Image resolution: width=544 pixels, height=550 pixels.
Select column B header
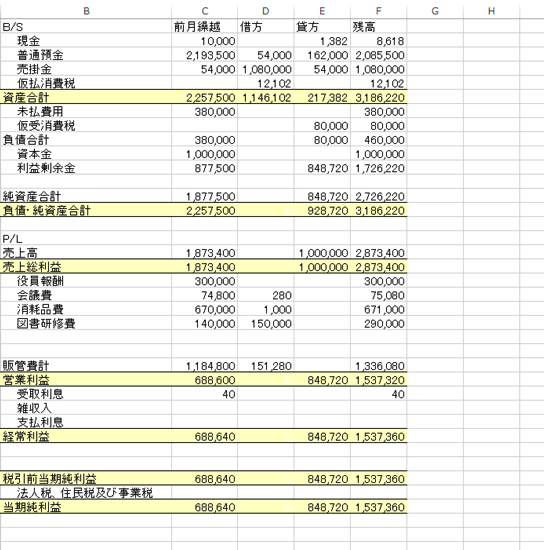86,11
